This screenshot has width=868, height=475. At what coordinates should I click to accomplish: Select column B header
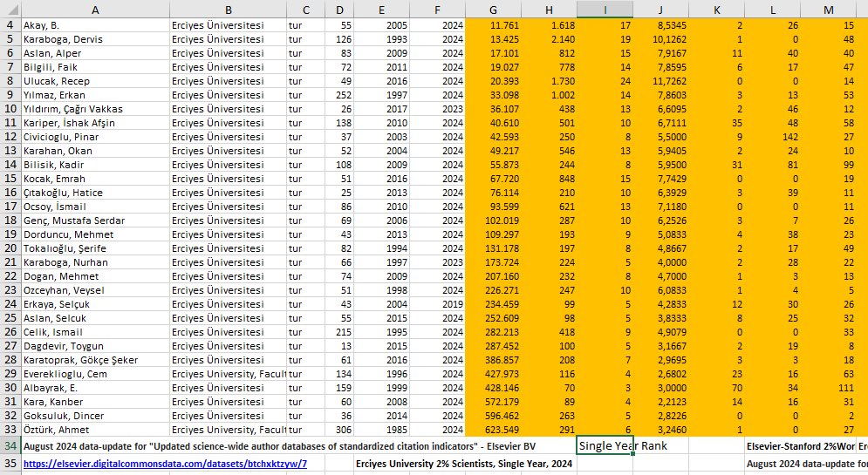coord(228,10)
